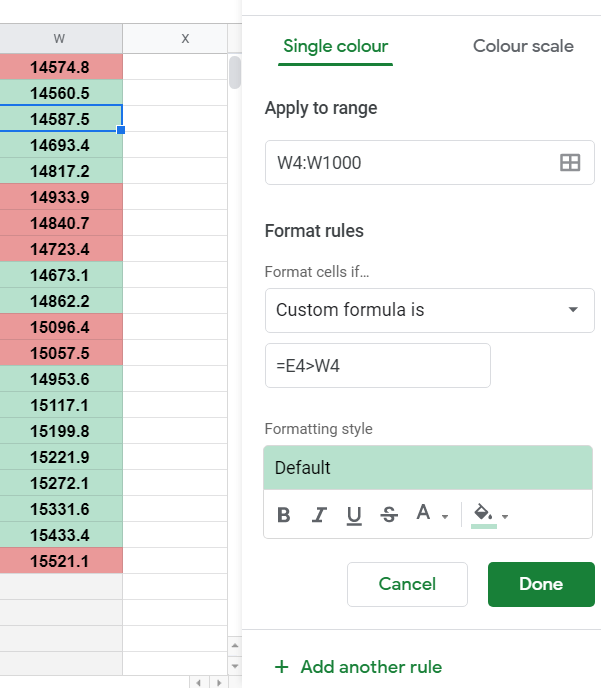
Task: Switch to the Single colour tab
Action: point(335,46)
